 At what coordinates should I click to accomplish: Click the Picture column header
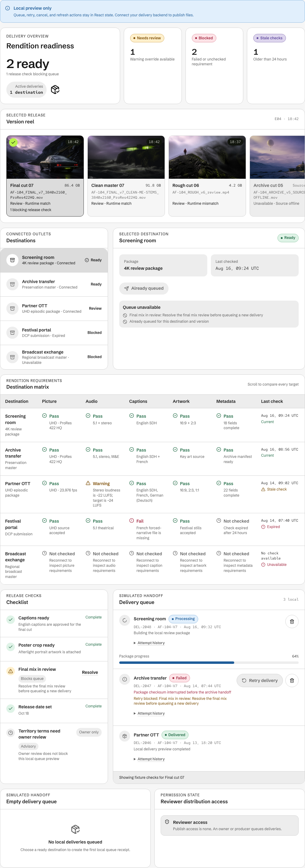(x=49, y=401)
